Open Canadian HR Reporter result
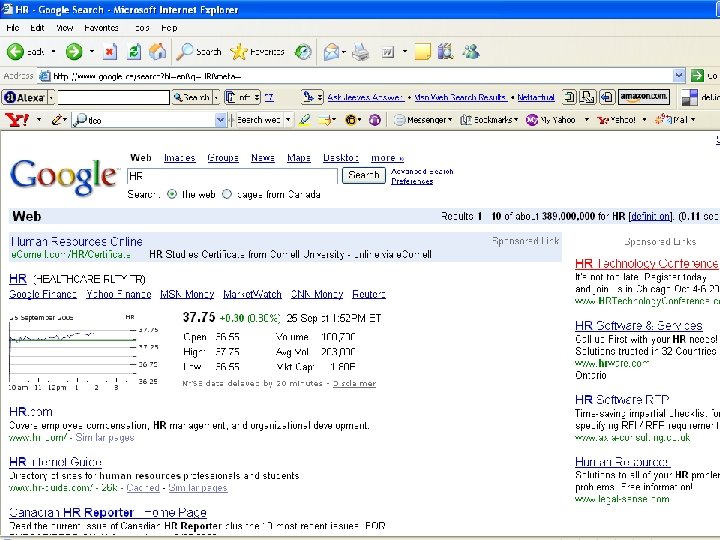This screenshot has width=720, height=540. [108, 512]
